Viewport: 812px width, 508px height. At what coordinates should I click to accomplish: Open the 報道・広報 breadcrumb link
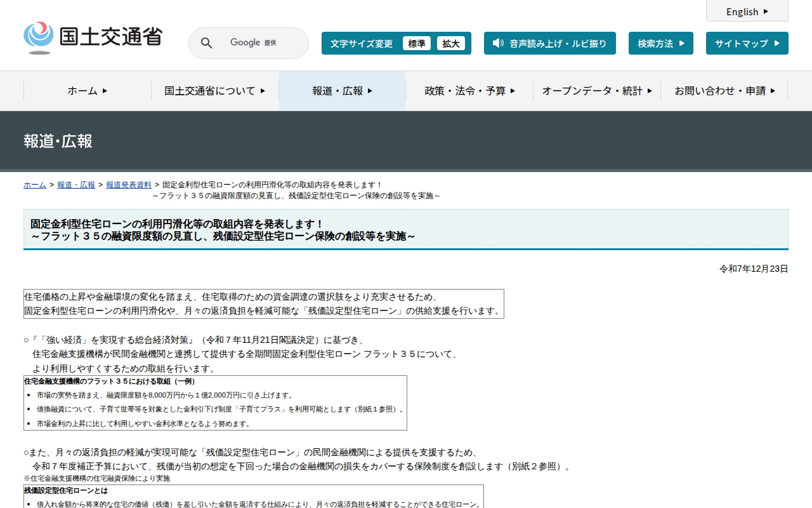click(x=76, y=185)
